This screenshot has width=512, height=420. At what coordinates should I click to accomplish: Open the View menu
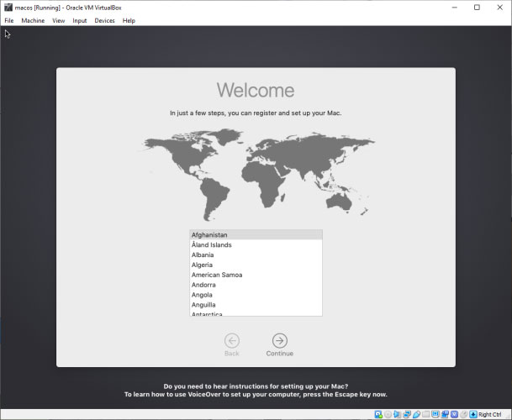click(58, 20)
